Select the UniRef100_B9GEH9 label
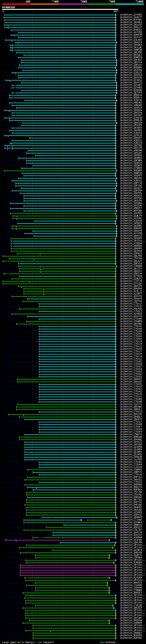 click(131, 289)
